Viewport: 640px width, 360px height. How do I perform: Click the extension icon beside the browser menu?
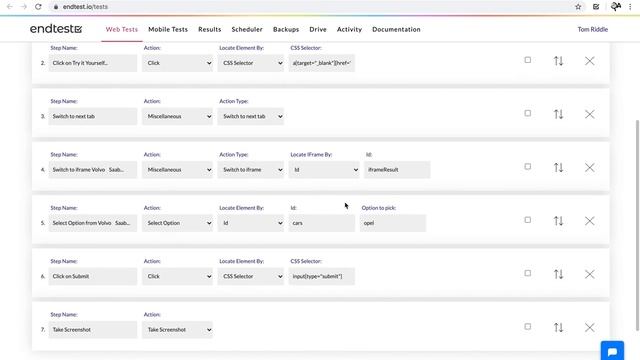[x=616, y=7]
